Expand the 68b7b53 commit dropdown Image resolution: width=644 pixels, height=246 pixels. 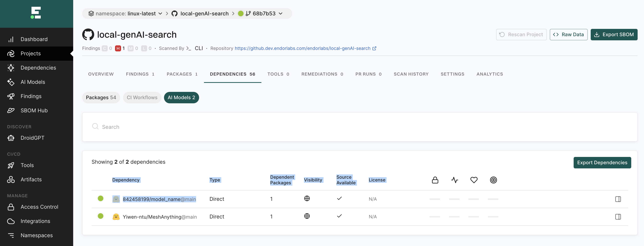tap(281, 13)
